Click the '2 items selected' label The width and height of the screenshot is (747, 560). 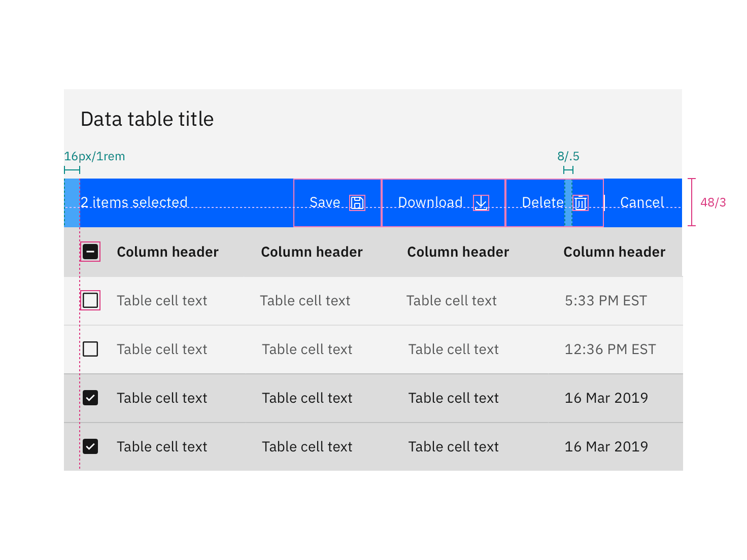tap(134, 202)
